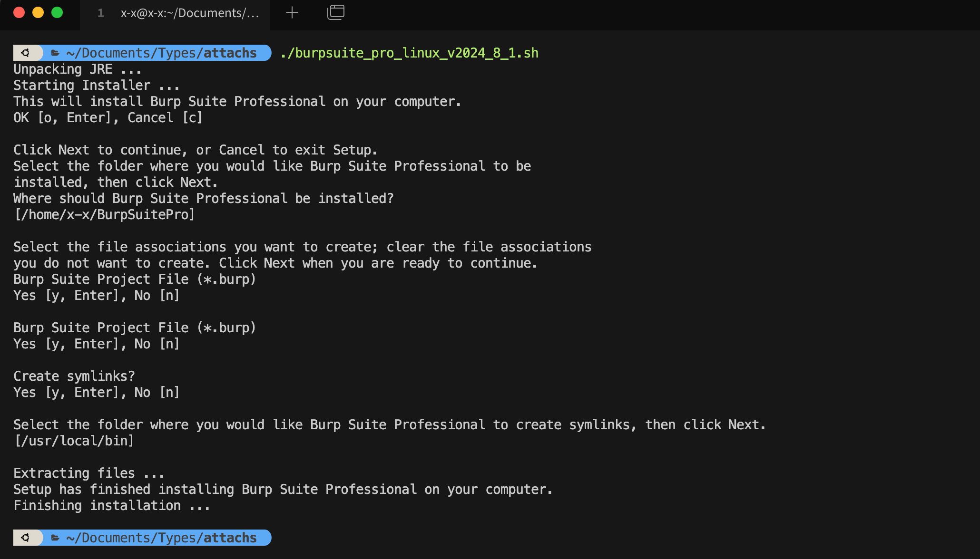This screenshot has height=559, width=980.
Task: Click 'This will install Burp Suite Professional' line
Action: pos(237,102)
